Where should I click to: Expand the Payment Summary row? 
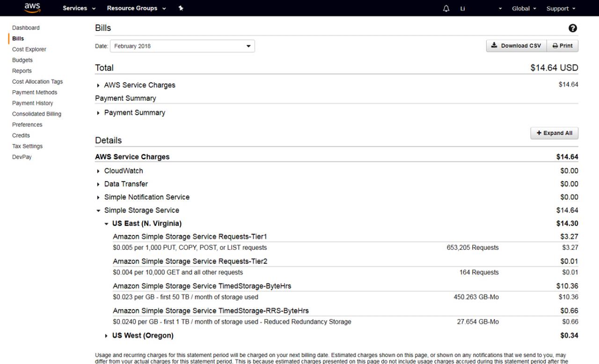tap(134, 113)
